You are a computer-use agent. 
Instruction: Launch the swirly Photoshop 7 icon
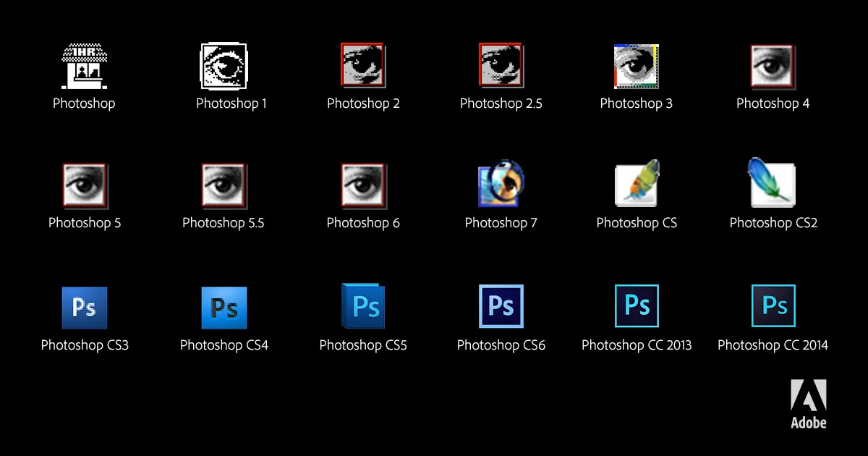(501, 185)
